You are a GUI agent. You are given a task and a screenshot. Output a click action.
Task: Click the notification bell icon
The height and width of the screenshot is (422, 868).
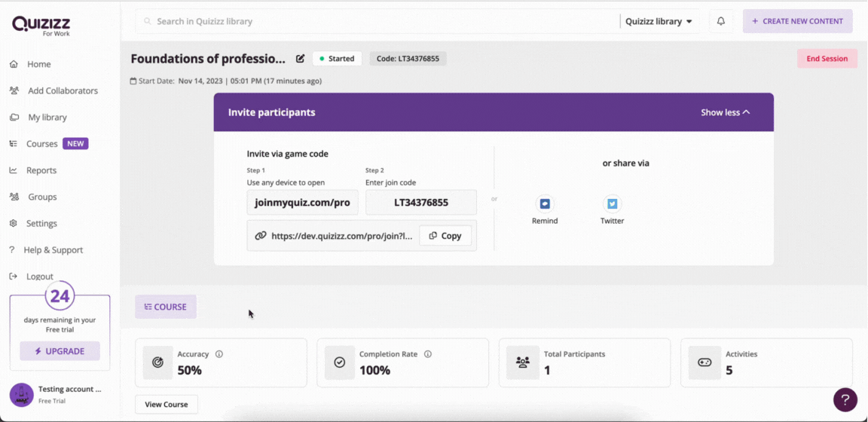pos(721,22)
